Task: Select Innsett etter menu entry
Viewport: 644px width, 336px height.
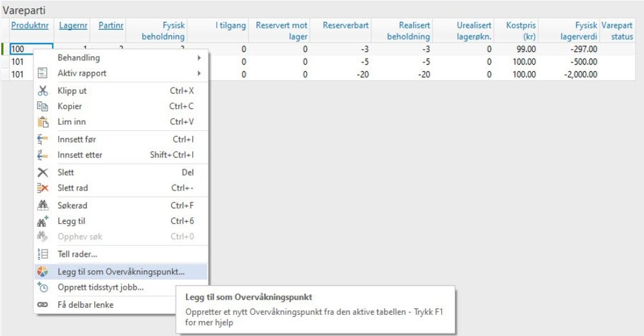Action: tap(80, 155)
